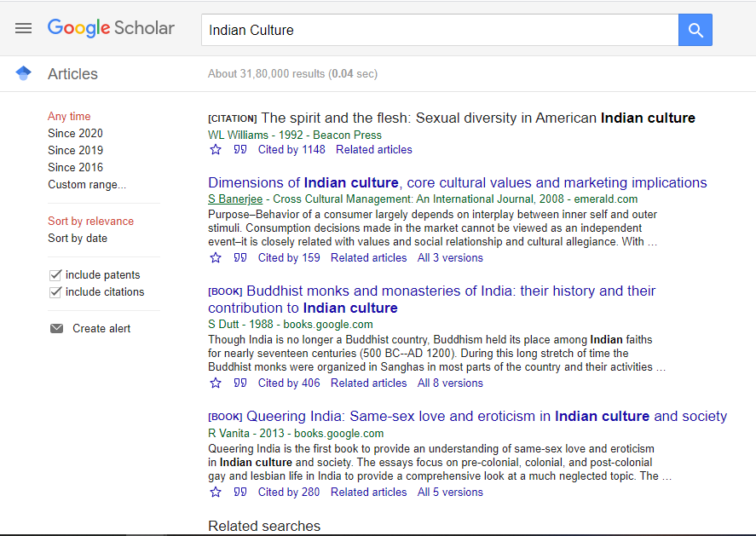
Task: Click the Create alert envelope icon
Action: (56, 328)
